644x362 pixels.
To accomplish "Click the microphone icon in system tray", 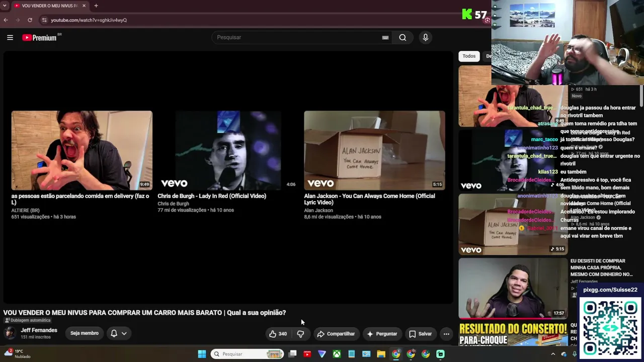I will click(x=575, y=354).
